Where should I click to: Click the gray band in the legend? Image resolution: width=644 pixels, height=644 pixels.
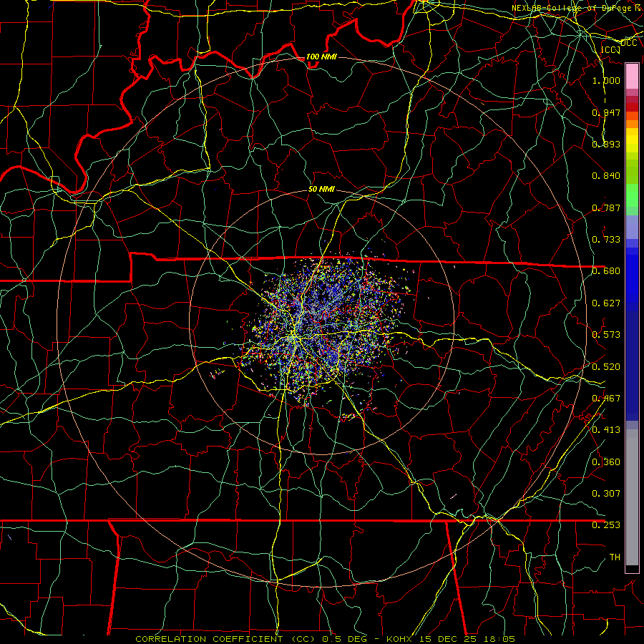pos(632,497)
